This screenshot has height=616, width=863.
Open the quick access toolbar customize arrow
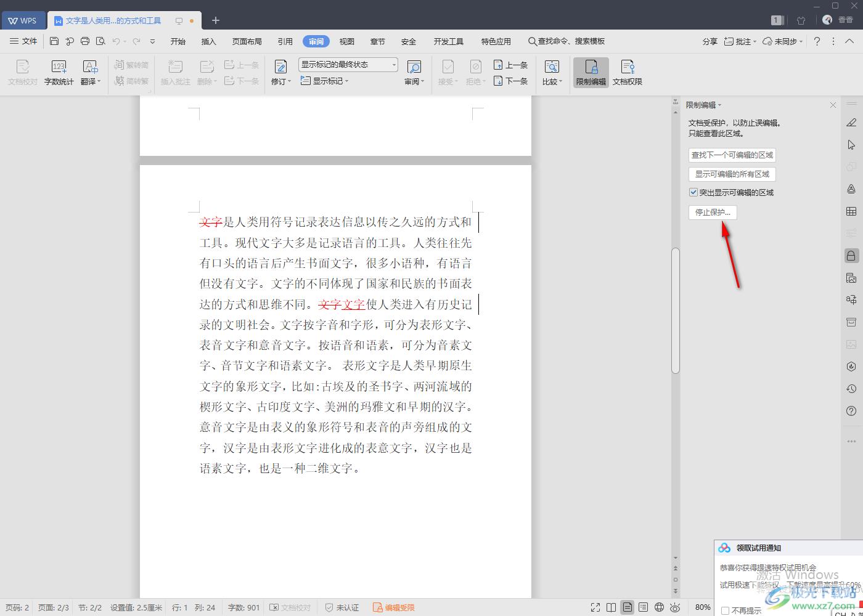[x=152, y=41]
